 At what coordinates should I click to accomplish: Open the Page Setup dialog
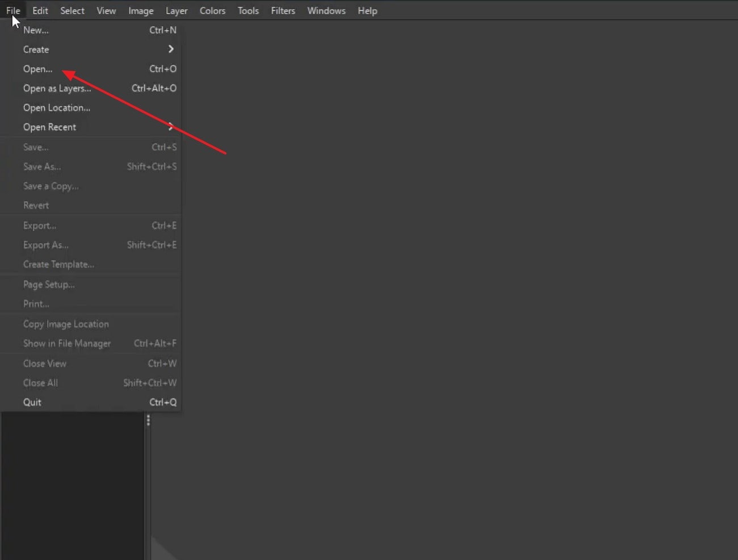click(x=49, y=284)
